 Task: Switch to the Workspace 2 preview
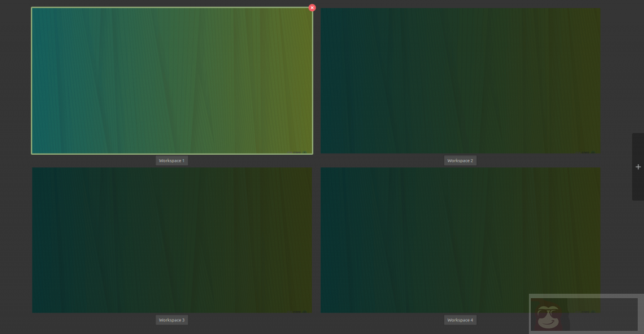coord(460,81)
